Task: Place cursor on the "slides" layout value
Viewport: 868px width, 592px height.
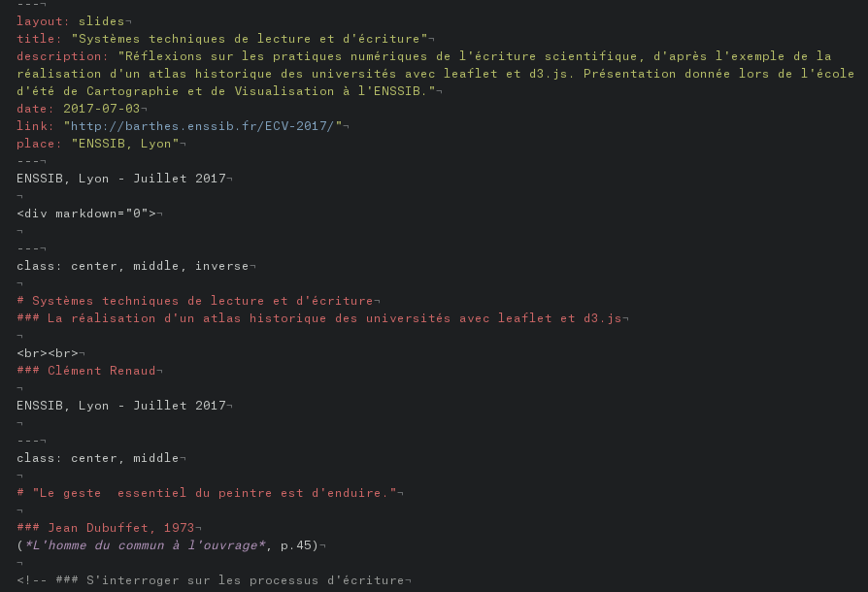Action: [101, 21]
